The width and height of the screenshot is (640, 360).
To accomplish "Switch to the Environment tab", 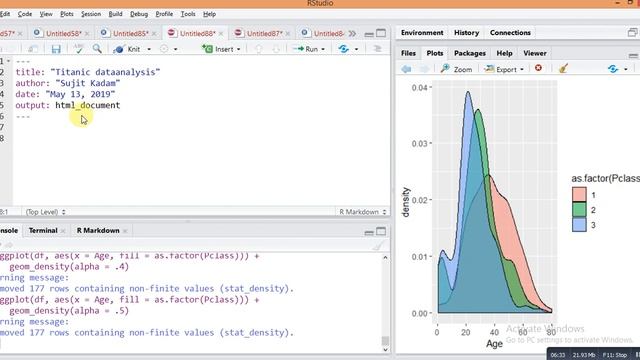I will click(422, 33).
